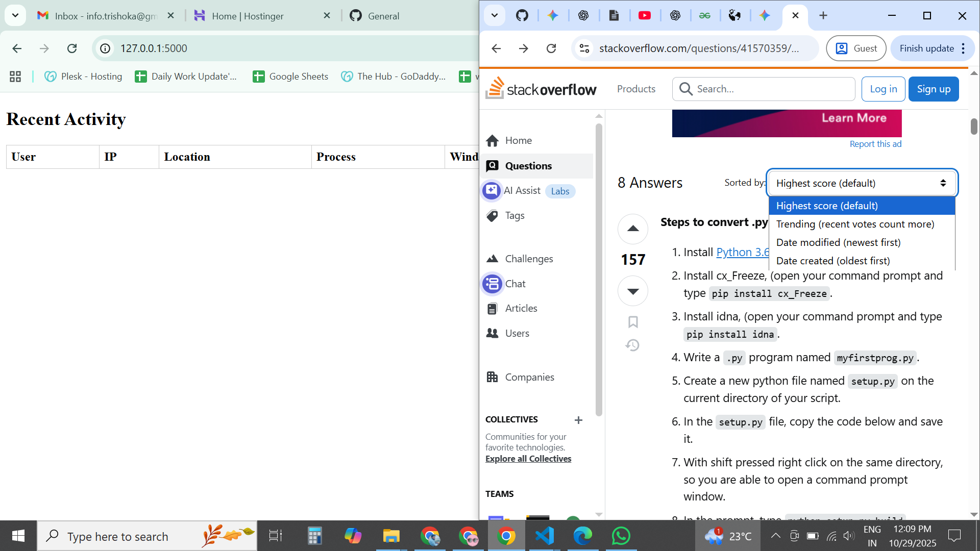Pick Date created (oldest first) option
This screenshot has width=980, height=551.
click(832, 261)
